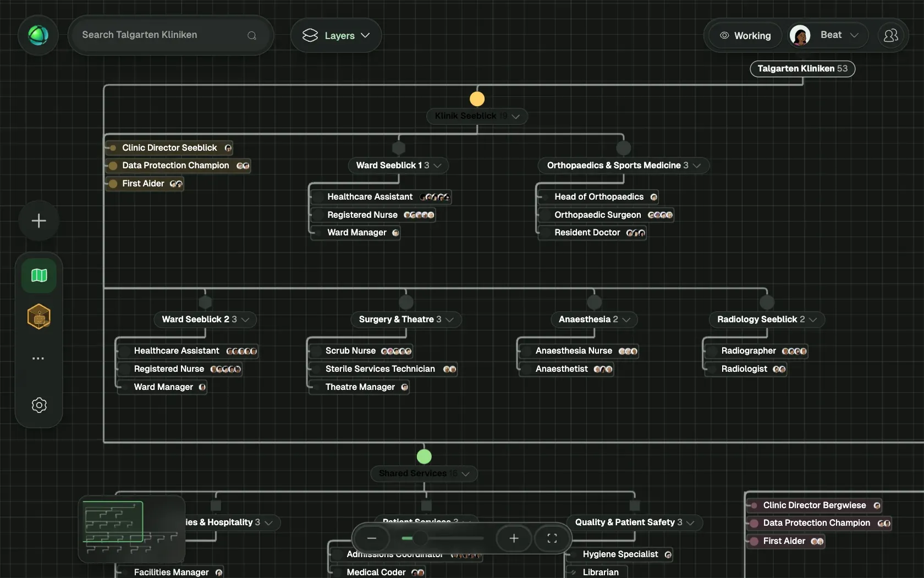Screen dimensions: 924x578
Task: Click the yellow Klinik Seeblick node circle
Action: 477,99
